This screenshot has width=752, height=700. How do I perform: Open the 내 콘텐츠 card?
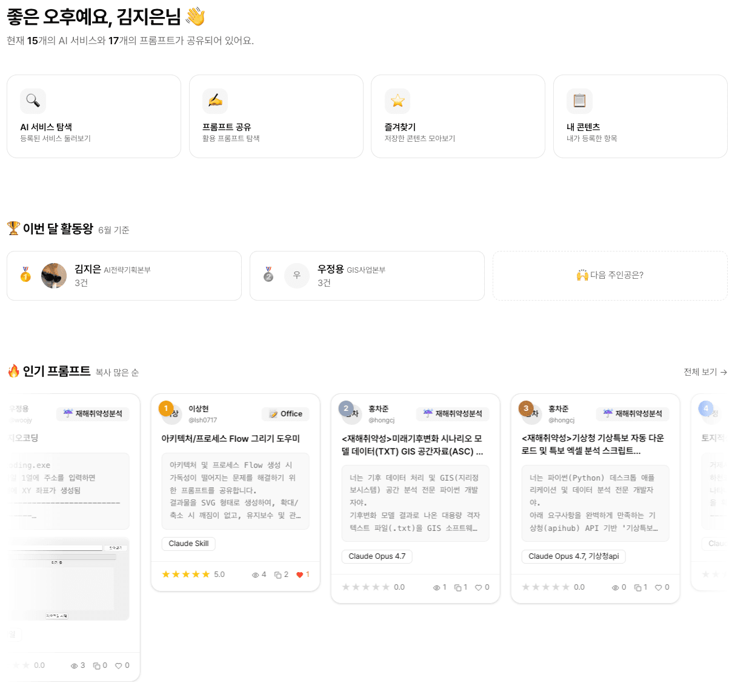click(640, 116)
